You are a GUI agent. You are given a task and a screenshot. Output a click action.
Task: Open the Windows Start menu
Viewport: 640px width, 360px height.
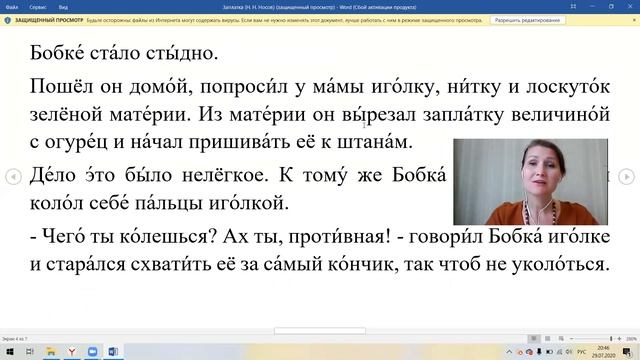tap(10, 351)
